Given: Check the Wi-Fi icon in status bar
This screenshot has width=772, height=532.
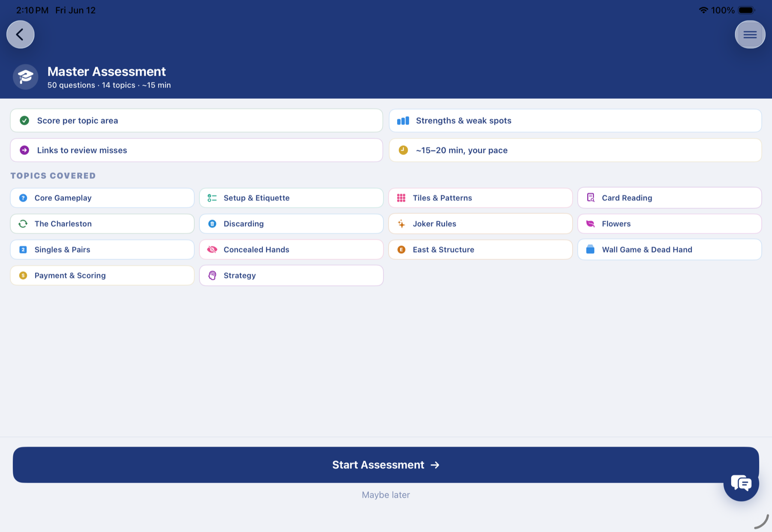Looking at the screenshot, I should coord(703,10).
